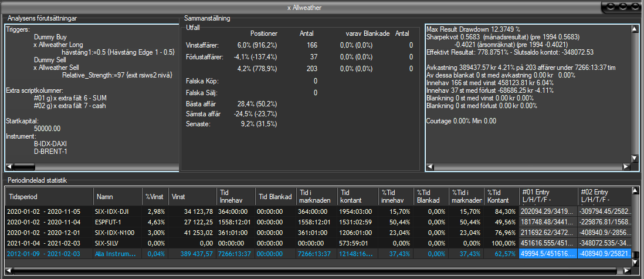This screenshot has height=279, width=644.
Task: Click the right scroll arrow of statistics table
Action: (625, 270)
